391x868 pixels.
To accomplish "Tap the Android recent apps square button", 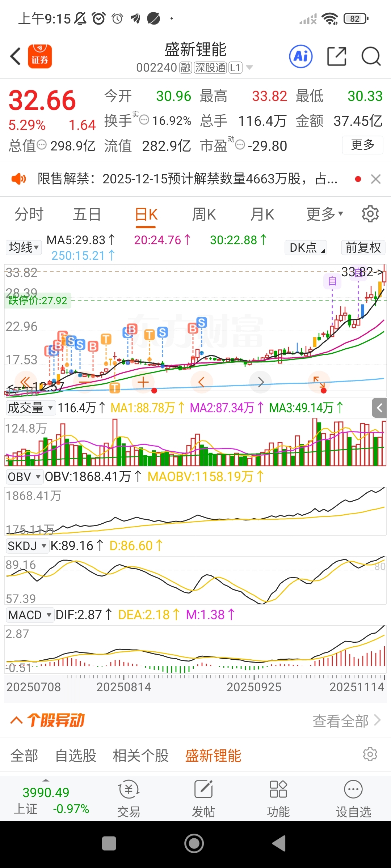I will tap(109, 843).
